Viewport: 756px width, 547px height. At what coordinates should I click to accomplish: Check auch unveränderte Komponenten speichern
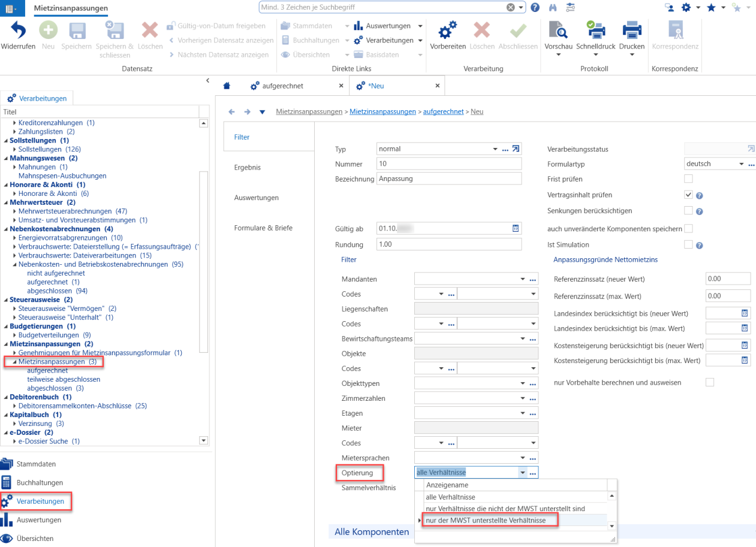[x=688, y=228]
